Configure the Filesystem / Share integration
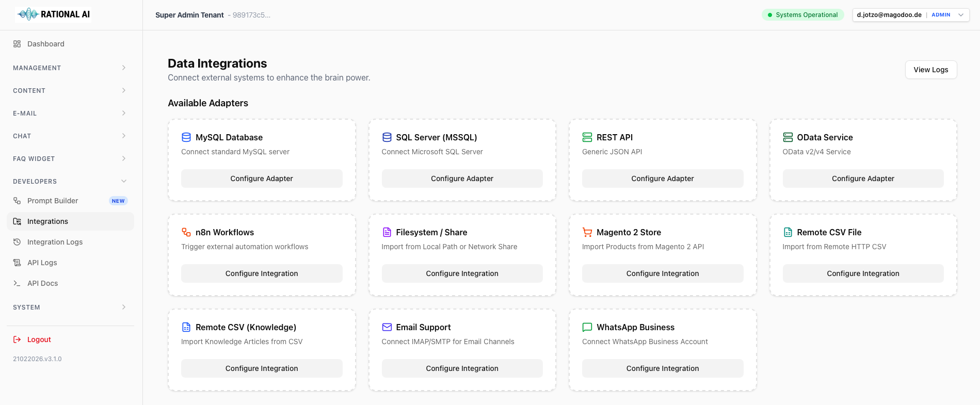The width and height of the screenshot is (980, 405). pyautogui.click(x=462, y=273)
